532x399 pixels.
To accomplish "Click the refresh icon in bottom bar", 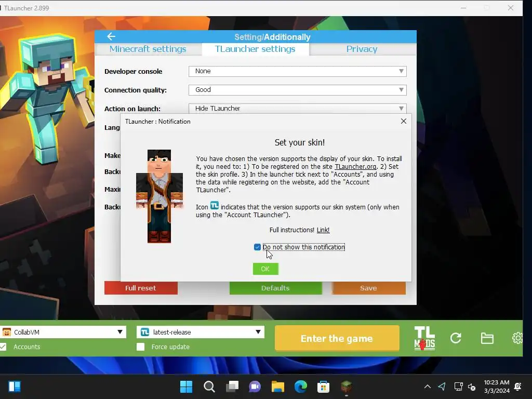I will 456,338.
